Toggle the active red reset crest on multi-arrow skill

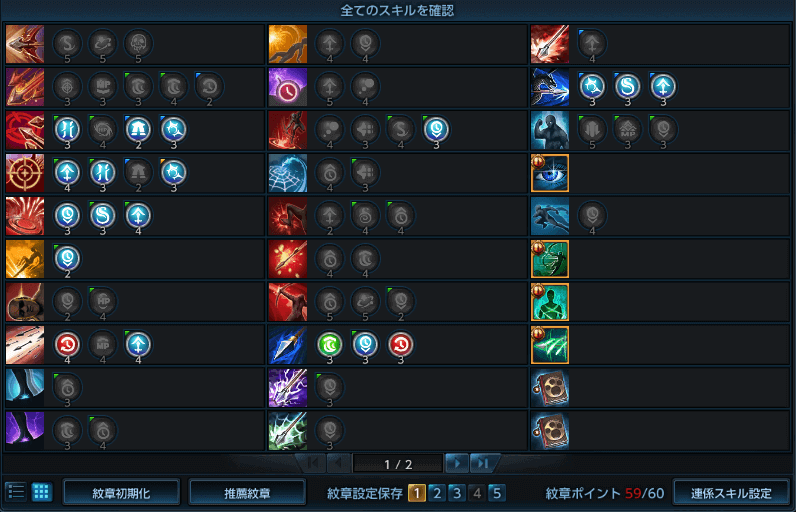(x=67, y=345)
